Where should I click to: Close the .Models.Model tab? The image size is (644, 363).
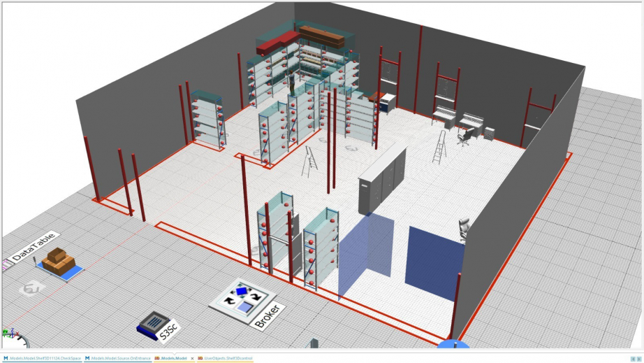click(192, 358)
